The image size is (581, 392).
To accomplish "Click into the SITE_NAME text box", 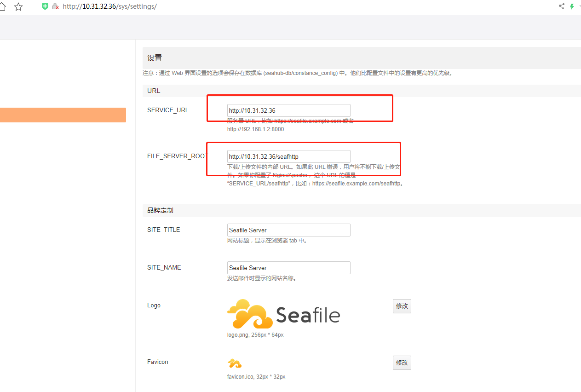I will 288,268.
